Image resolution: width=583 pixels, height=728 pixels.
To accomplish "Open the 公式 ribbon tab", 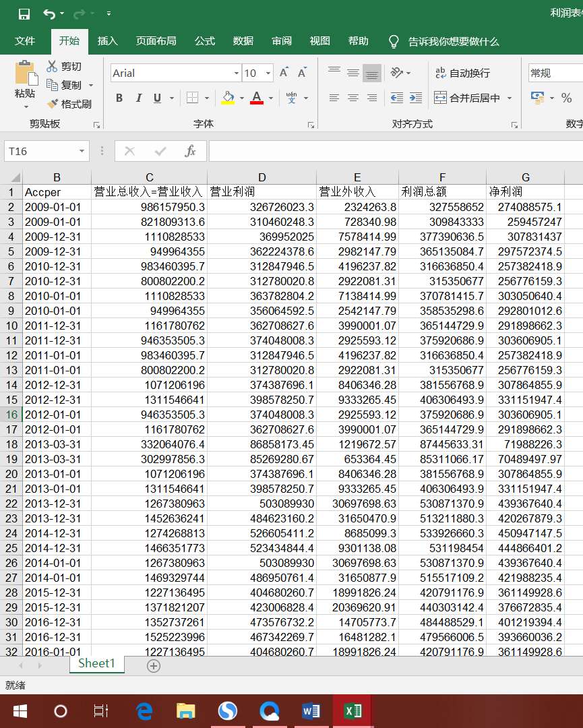I will coord(205,41).
